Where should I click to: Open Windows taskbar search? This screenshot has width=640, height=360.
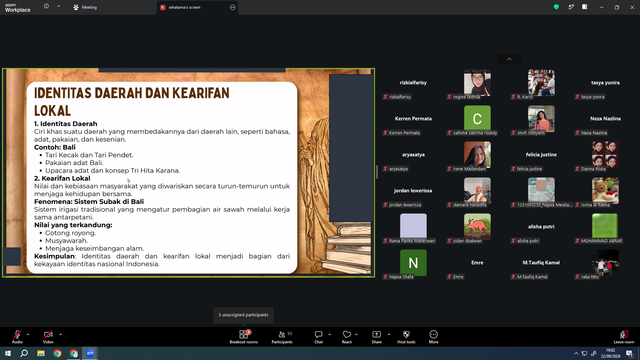[x=24, y=353]
